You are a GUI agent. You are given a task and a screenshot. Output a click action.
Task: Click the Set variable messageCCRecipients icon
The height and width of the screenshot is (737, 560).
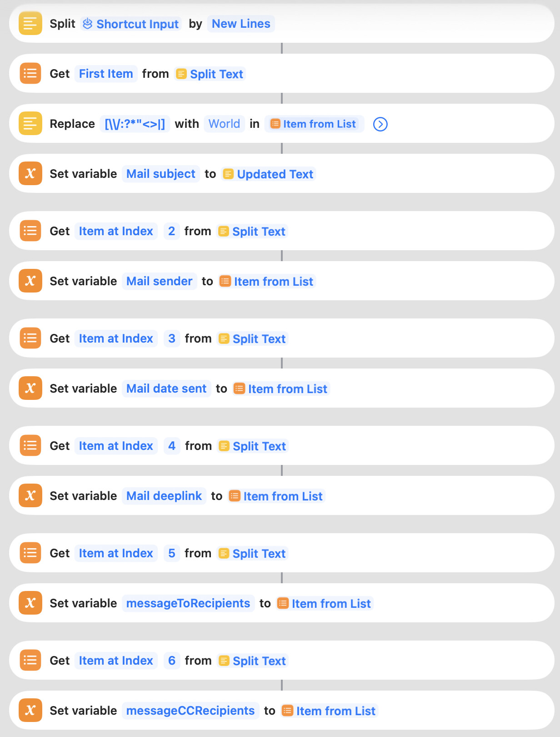[30, 711]
